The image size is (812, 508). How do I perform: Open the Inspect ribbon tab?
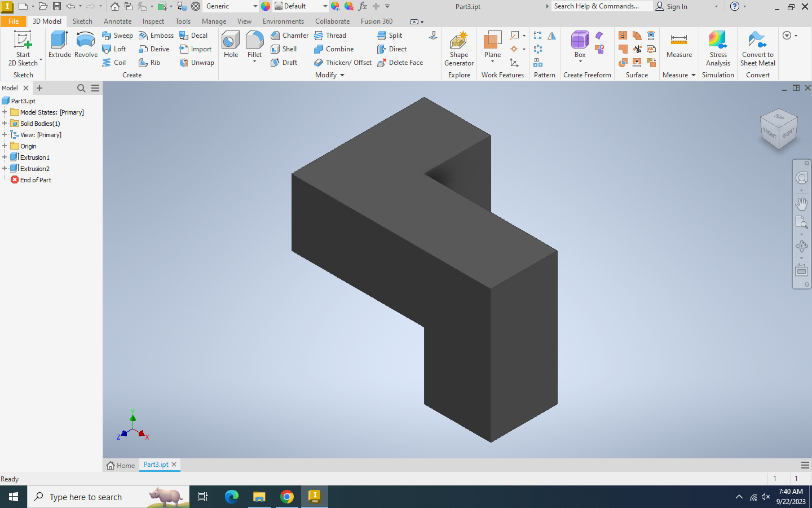[x=153, y=21]
